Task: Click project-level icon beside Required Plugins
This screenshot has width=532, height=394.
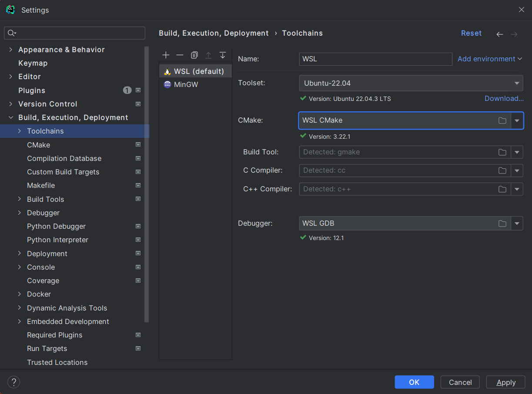Action: pyautogui.click(x=138, y=335)
